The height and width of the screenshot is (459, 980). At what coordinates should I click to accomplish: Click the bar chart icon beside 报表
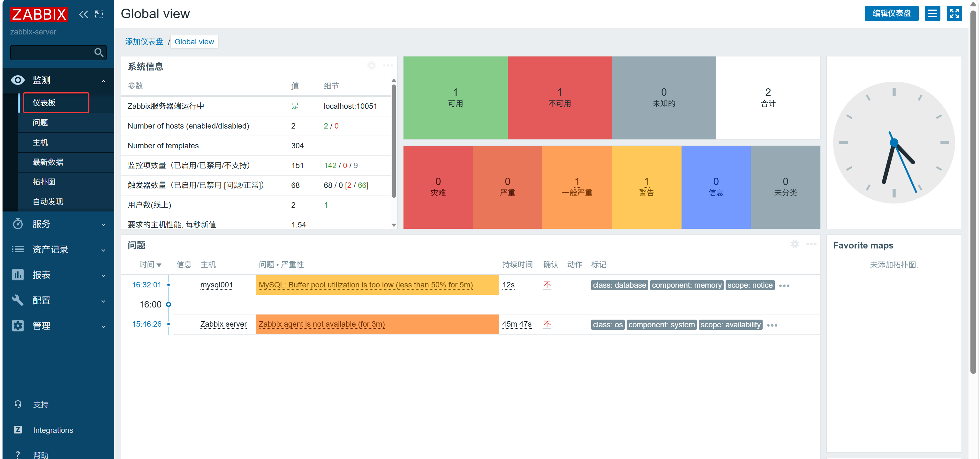tap(18, 275)
